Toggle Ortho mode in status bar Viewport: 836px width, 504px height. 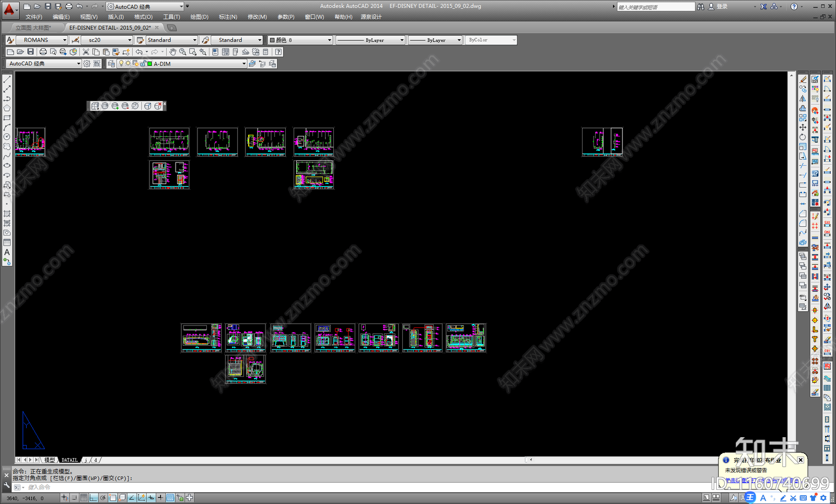coord(94,498)
